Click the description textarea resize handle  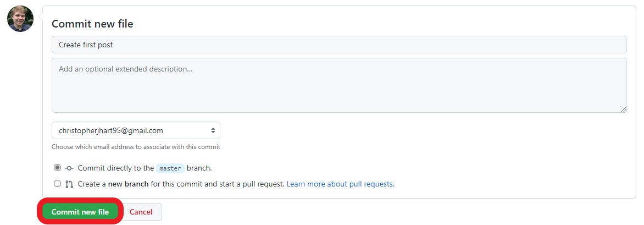(624, 109)
